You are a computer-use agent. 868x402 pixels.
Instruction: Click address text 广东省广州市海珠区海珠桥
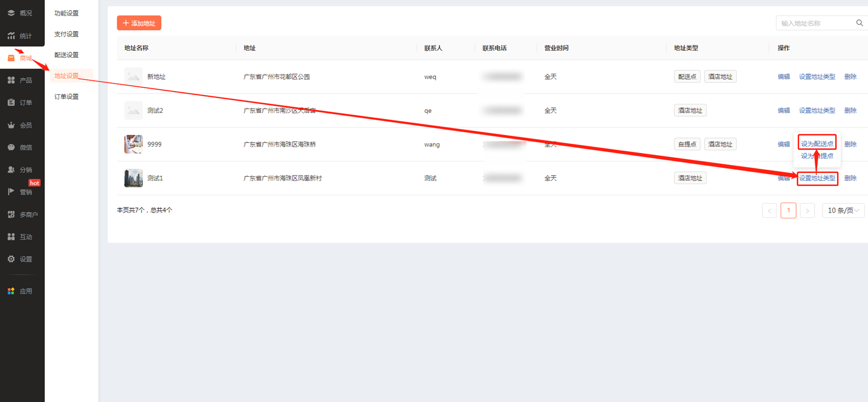(x=279, y=144)
